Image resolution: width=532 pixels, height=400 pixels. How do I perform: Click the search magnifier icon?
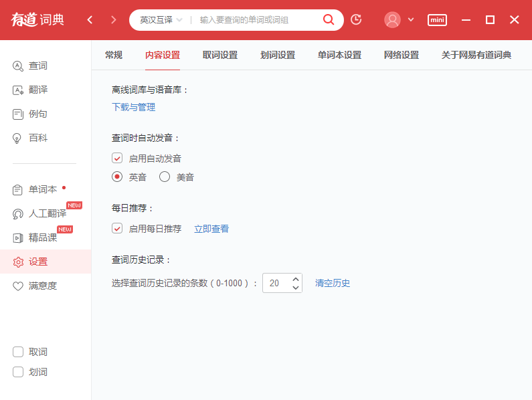click(x=329, y=19)
